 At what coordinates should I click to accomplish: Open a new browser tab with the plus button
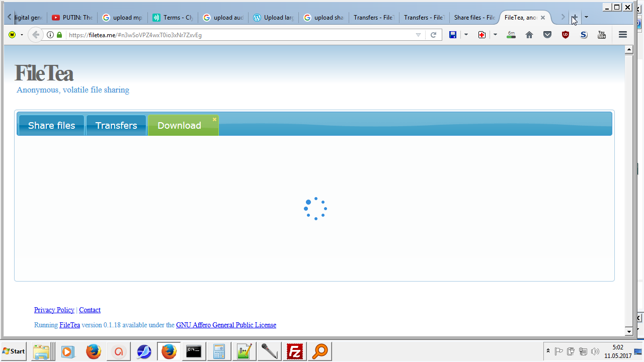[x=574, y=18]
